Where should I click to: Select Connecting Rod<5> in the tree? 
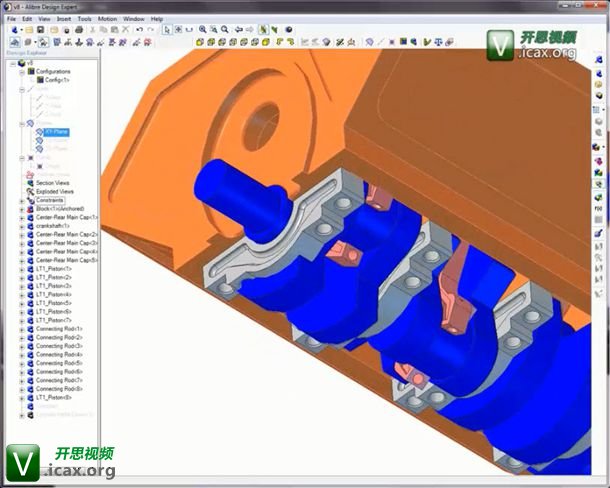coord(59,363)
